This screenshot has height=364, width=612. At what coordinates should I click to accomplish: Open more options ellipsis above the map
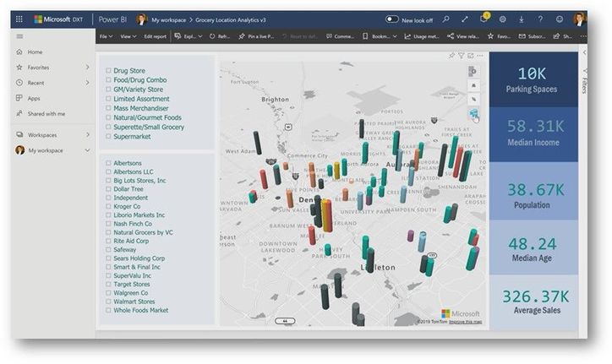(480, 56)
